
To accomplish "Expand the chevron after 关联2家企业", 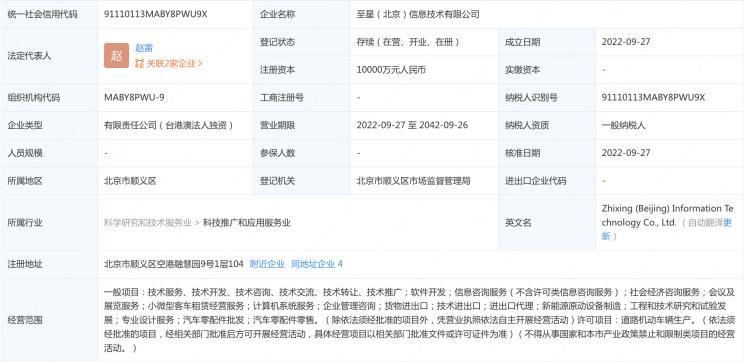I will click(200, 63).
